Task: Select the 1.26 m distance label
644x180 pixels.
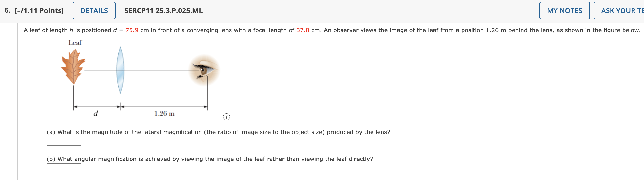Action: [164, 113]
